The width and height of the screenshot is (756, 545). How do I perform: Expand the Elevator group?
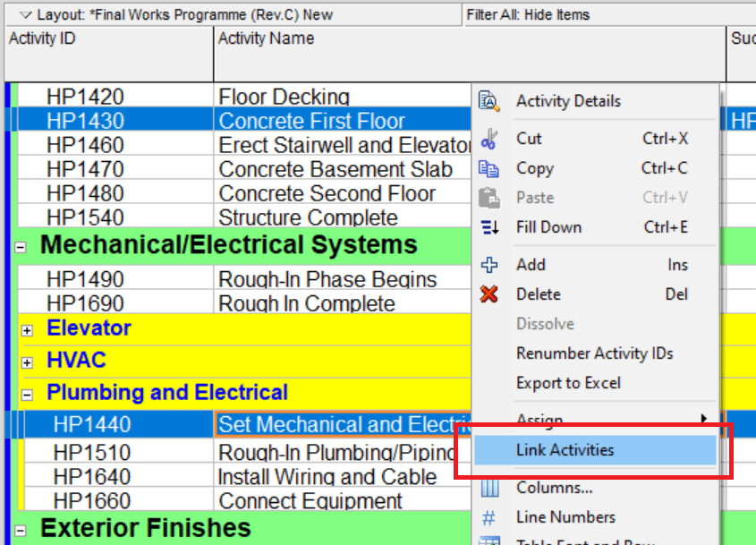[28, 330]
